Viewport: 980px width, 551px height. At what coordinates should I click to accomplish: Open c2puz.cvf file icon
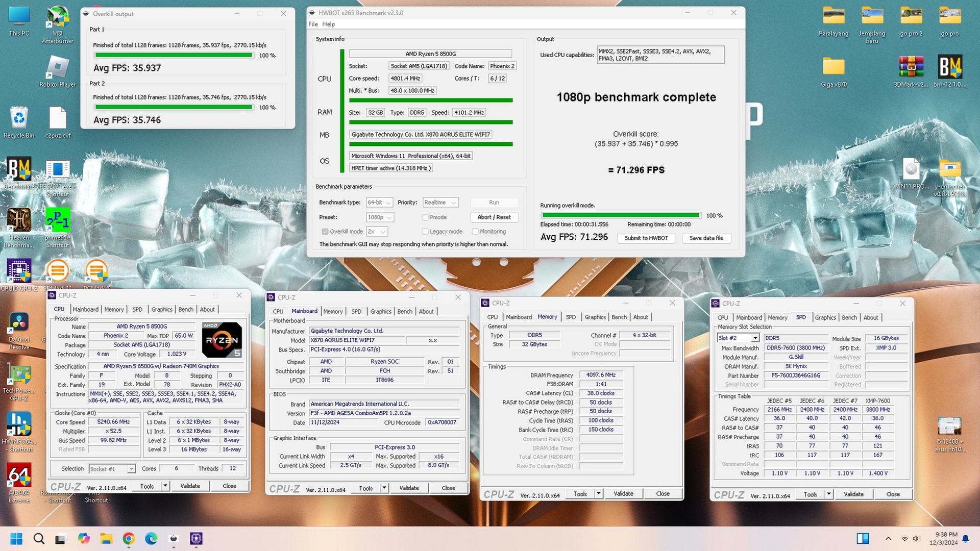point(58,122)
